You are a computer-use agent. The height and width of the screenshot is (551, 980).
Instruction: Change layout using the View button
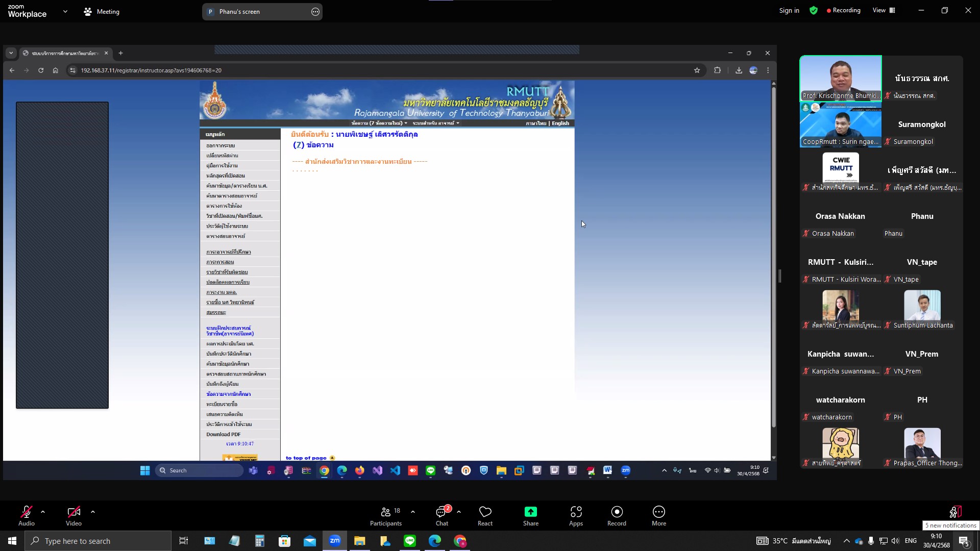click(884, 10)
